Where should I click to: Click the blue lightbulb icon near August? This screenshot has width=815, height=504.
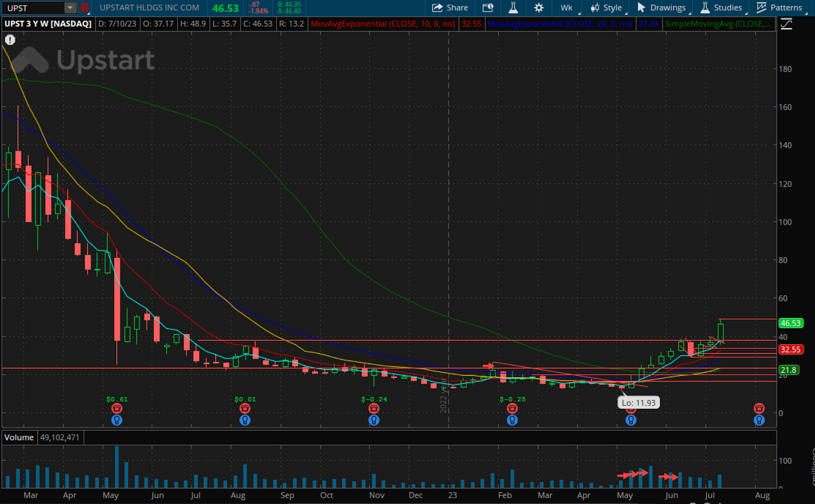point(759,420)
